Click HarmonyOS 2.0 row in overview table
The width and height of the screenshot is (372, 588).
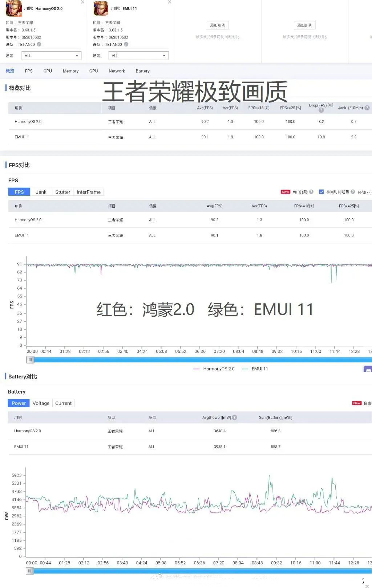click(x=190, y=122)
